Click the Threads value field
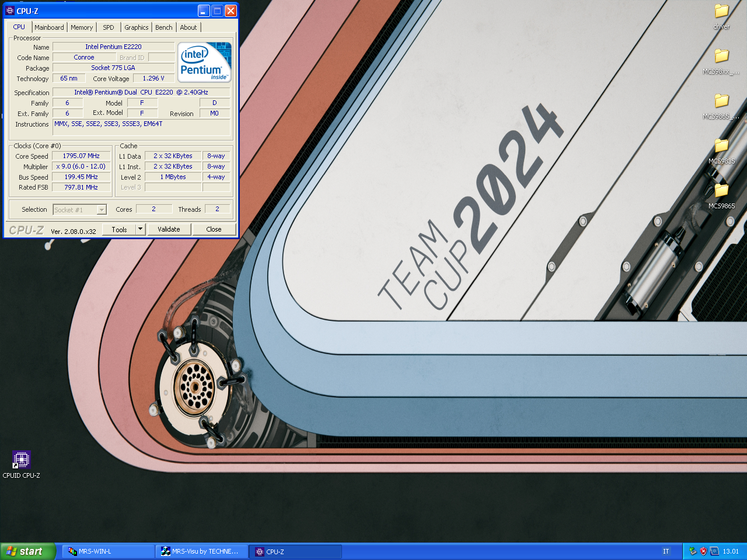The width and height of the screenshot is (747, 560). 217,209
